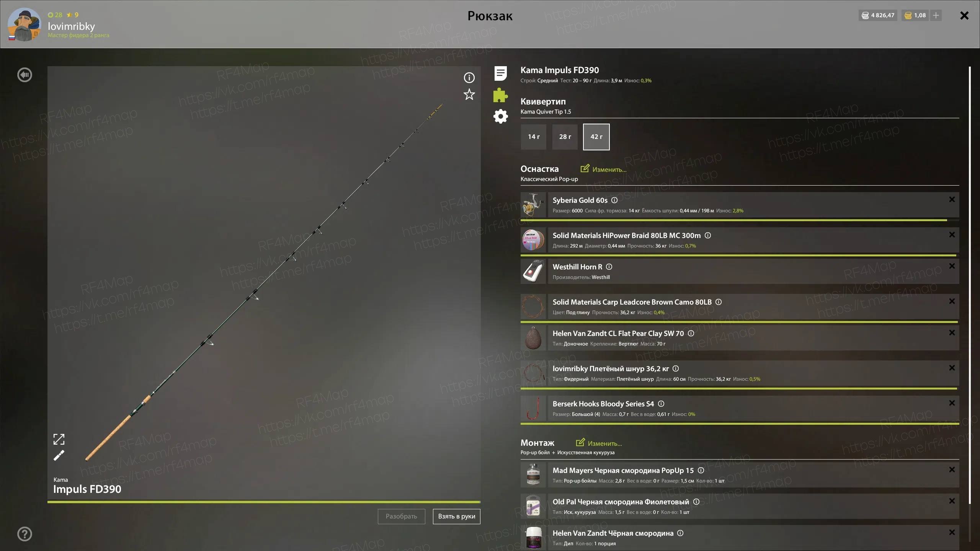
Task: Click the plus to add gold coins
Action: click(x=936, y=15)
